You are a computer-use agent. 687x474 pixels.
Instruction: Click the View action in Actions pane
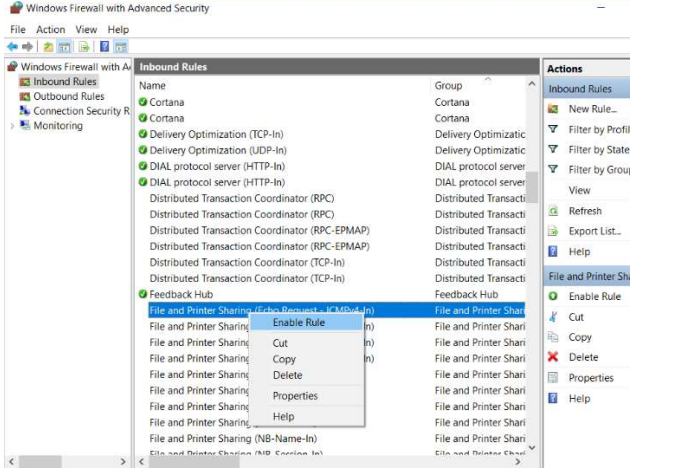(579, 190)
